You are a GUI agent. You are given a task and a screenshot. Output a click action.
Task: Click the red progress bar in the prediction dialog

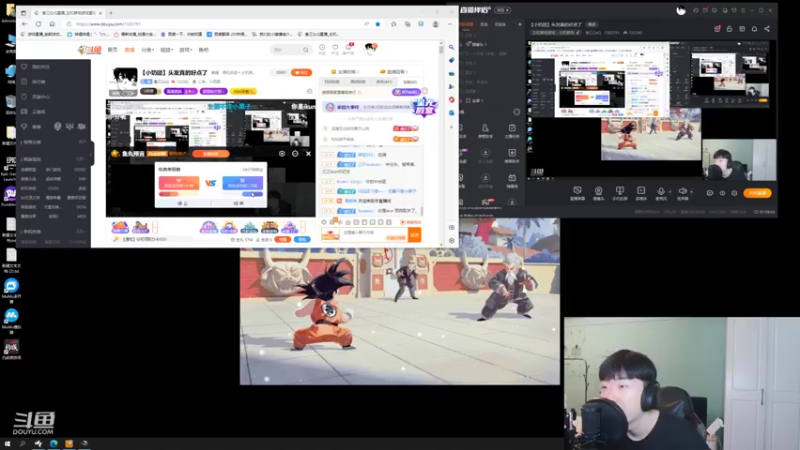click(179, 194)
